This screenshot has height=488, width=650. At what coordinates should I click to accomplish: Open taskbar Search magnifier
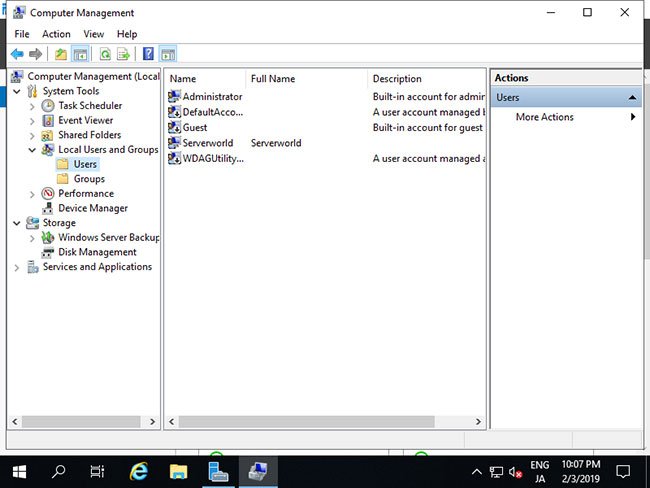point(58,471)
